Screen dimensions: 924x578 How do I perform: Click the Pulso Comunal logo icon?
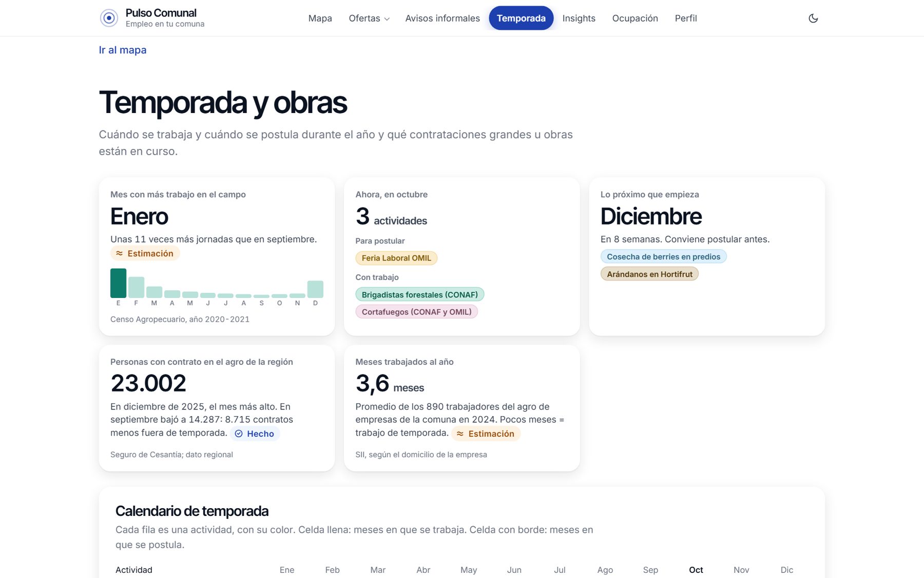pos(109,18)
